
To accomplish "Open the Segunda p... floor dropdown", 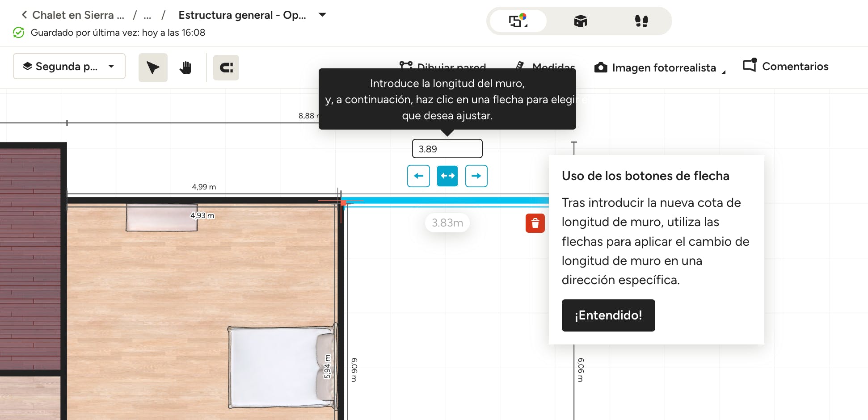I will pos(69,67).
